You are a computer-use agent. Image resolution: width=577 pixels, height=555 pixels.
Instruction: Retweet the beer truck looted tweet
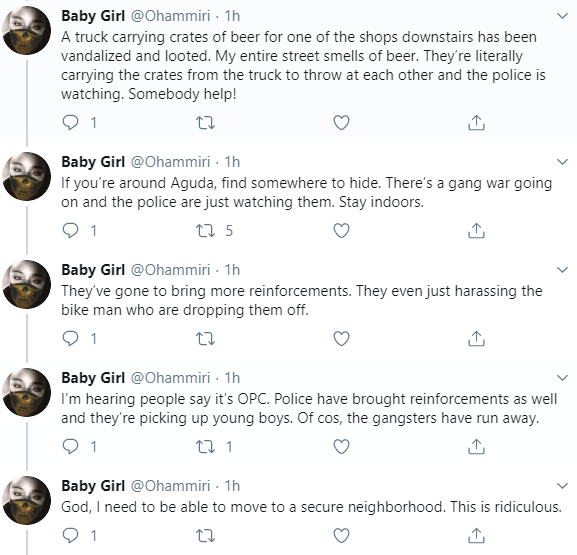205,123
